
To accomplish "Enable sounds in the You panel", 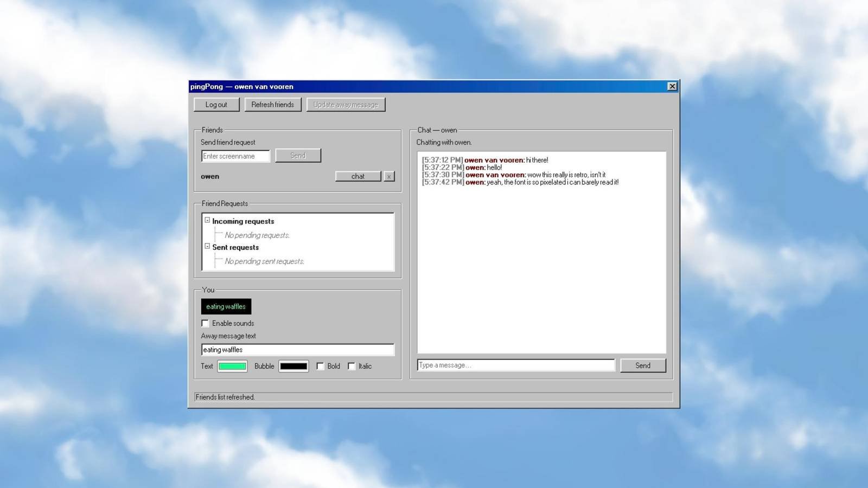I will pyautogui.click(x=205, y=323).
